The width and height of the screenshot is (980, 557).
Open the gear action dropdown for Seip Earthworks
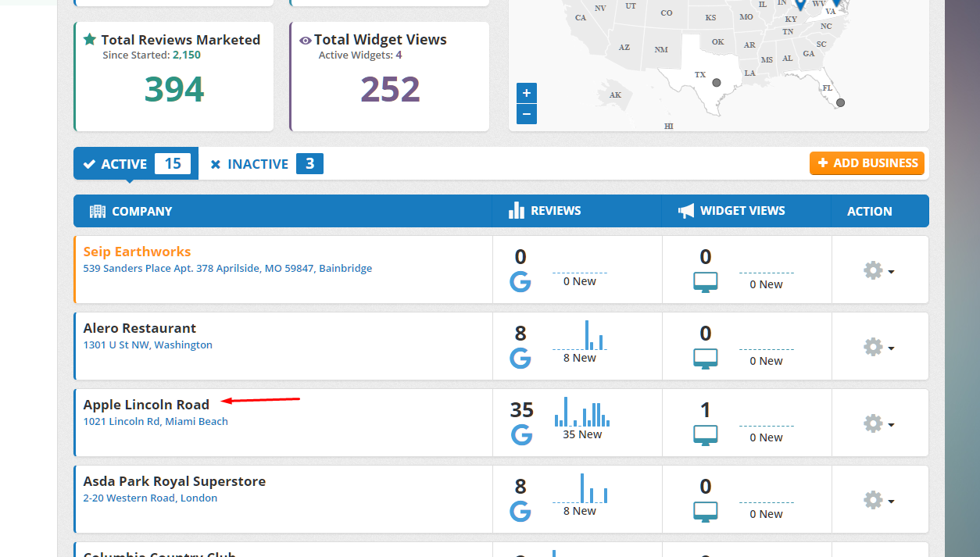(x=878, y=271)
